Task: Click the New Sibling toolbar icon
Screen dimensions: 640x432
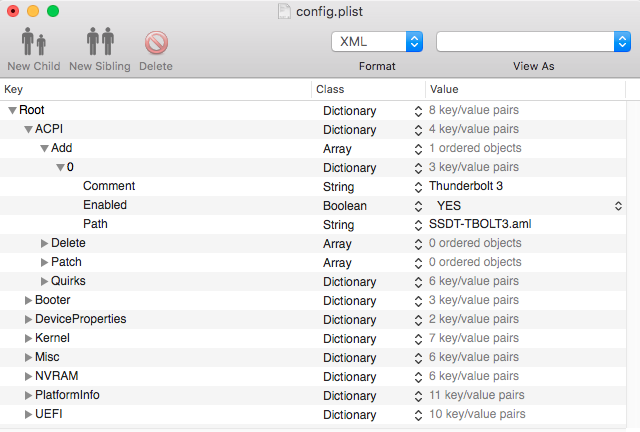Action: [100, 42]
